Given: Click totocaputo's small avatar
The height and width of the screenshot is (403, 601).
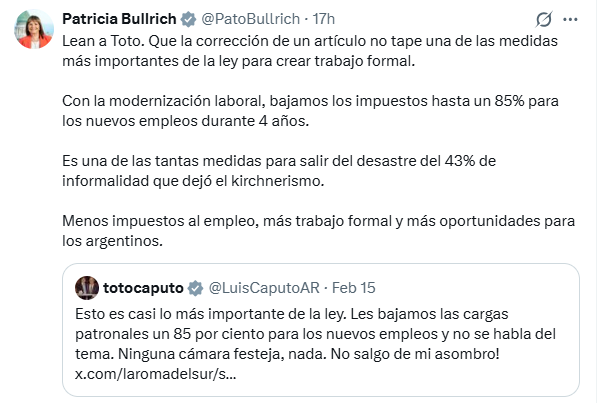Looking at the screenshot, I should (x=87, y=288).
